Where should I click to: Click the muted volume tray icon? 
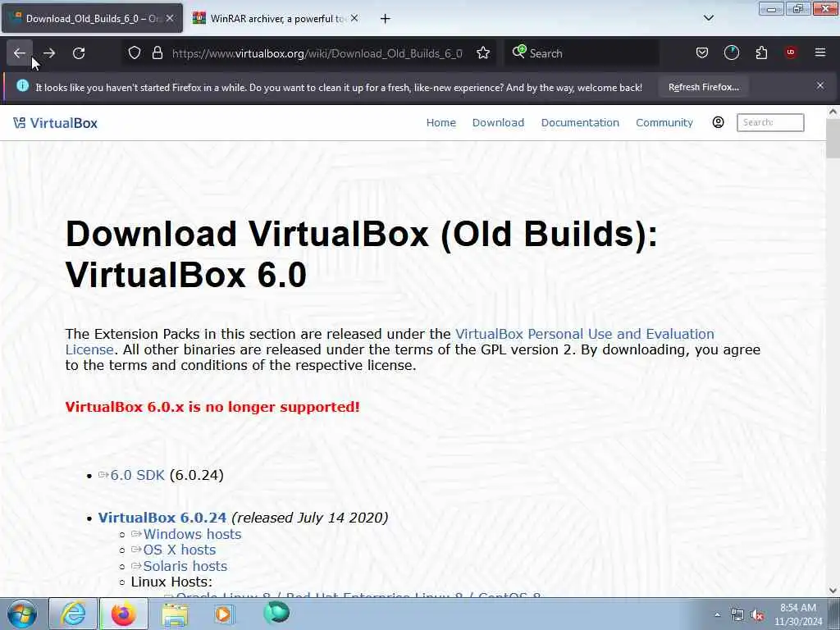[757, 615]
